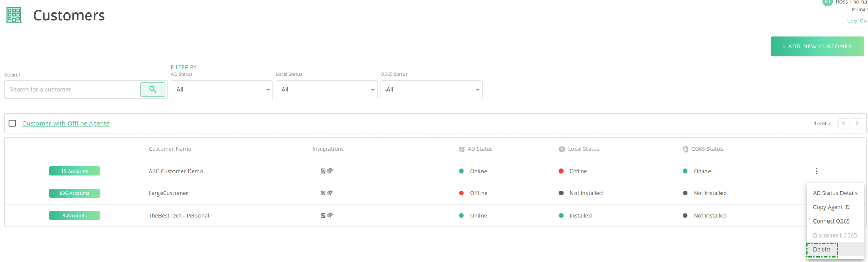Click the LargeCustomer name
The height and width of the screenshot is (262, 868).
[x=168, y=193]
